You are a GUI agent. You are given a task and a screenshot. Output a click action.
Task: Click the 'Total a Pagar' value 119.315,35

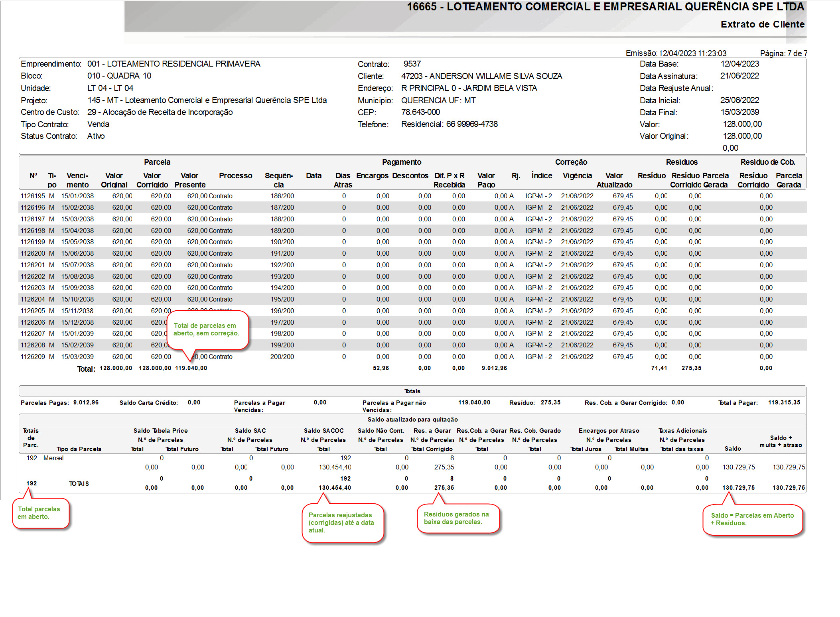pyautogui.click(x=784, y=402)
